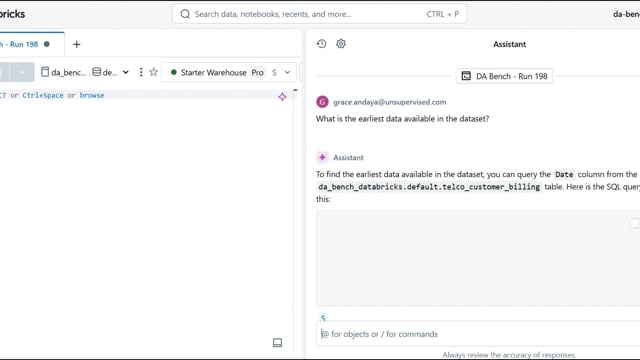Image resolution: width=640 pixels, height=360 pixels.
Task: Expand the catalog and schema selector chevron
Action: (x=126, y=72)
